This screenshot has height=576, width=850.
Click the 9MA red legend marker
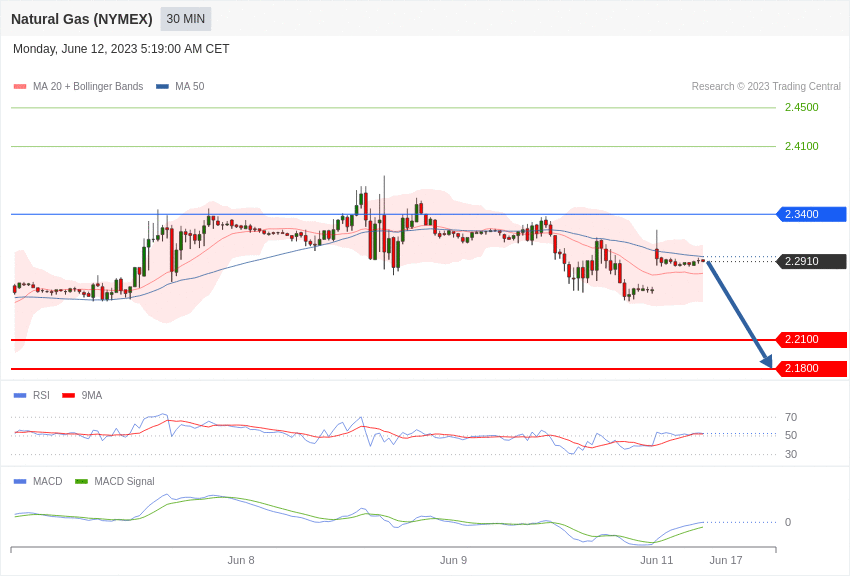click(x=68, y=396)
